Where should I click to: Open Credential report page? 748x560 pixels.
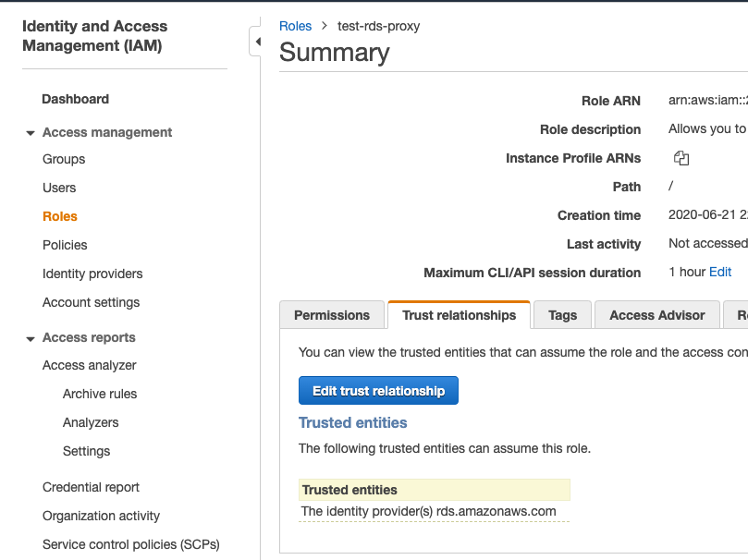pos(91,487)
